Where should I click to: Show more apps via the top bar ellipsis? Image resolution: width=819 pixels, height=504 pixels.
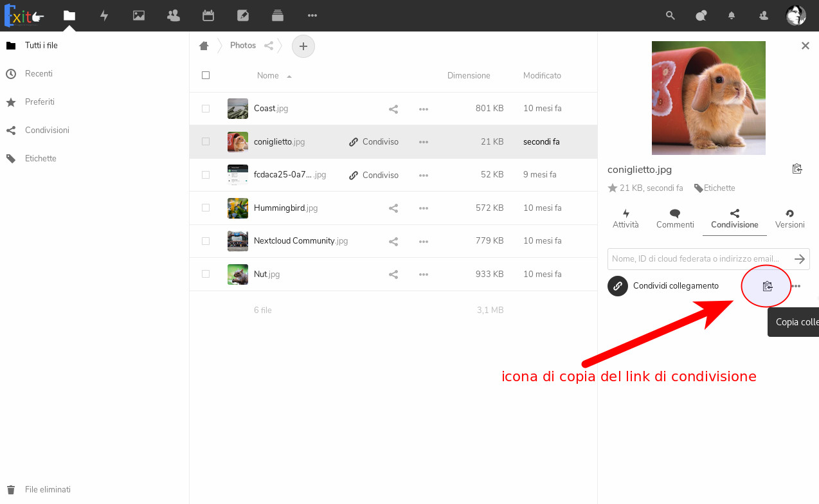(312, 15)
